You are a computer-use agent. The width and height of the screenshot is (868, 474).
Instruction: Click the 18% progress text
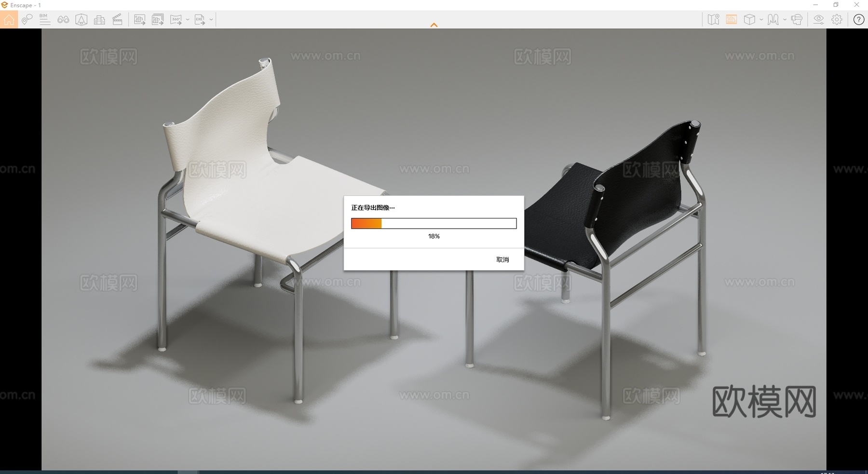(x=434, y=236)
